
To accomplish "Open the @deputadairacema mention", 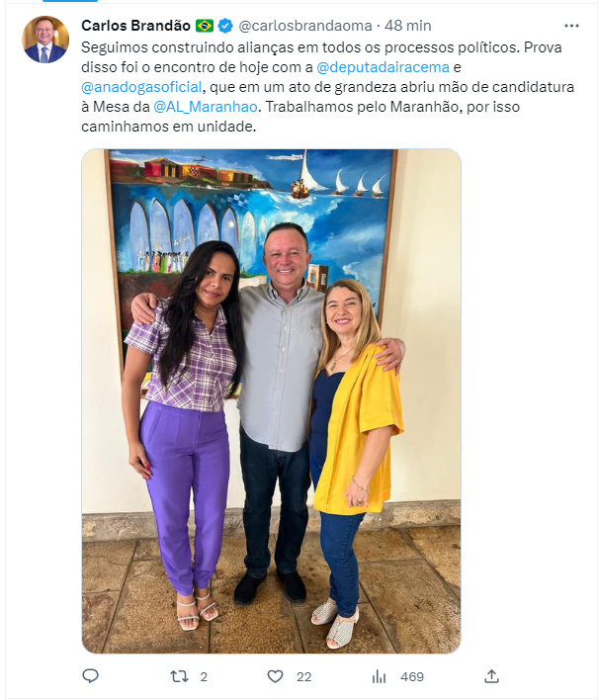I will (383, 67).
